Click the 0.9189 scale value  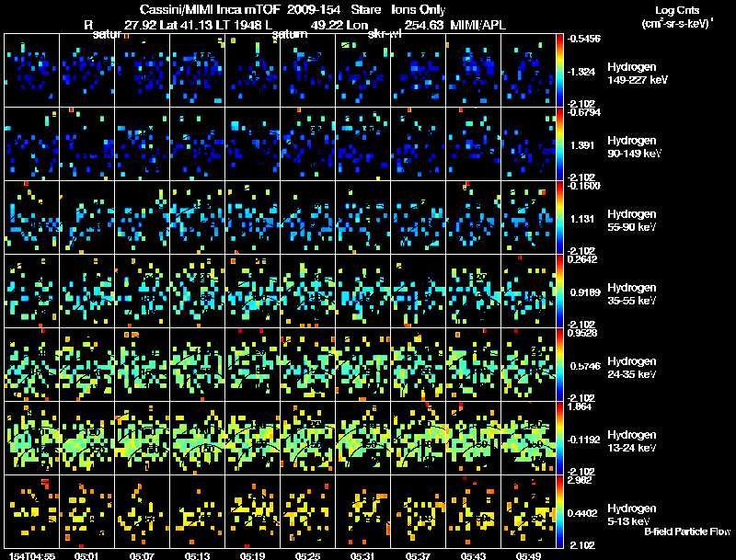(x=585, y=292)
